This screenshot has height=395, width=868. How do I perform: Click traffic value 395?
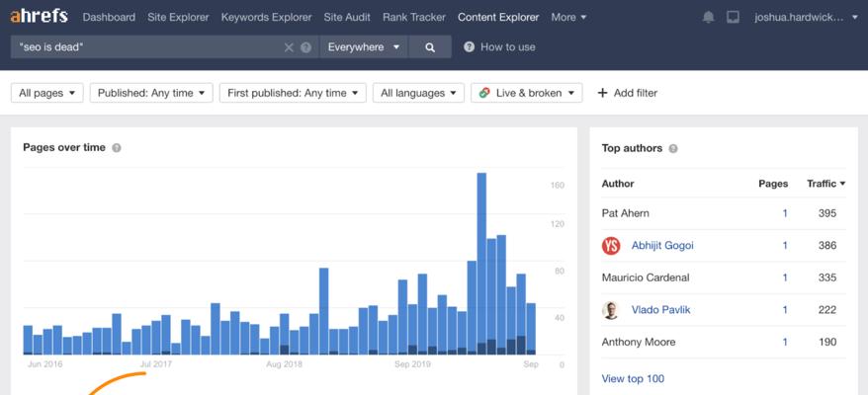point(827,213)
